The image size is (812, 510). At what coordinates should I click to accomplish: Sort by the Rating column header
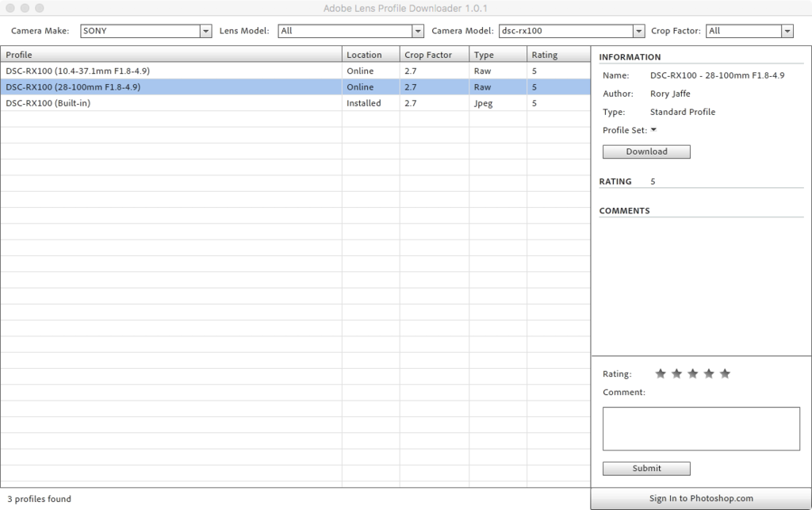tap(558, 55)
